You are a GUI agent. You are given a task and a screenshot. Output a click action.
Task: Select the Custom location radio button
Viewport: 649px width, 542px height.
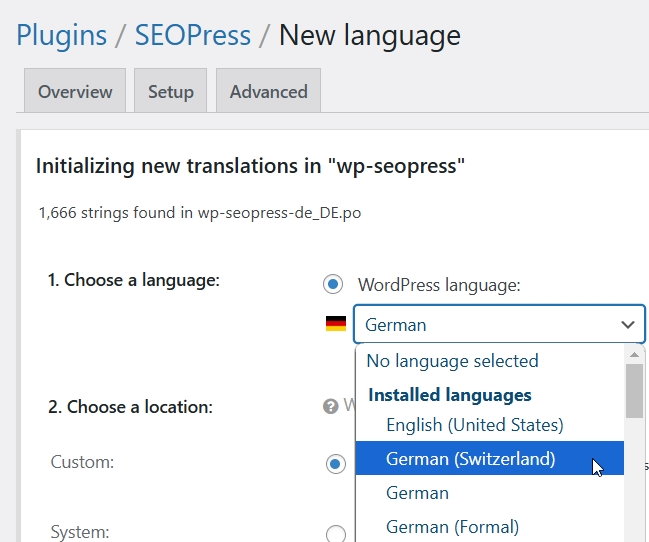pyautogui.click(x=335, y=462)
